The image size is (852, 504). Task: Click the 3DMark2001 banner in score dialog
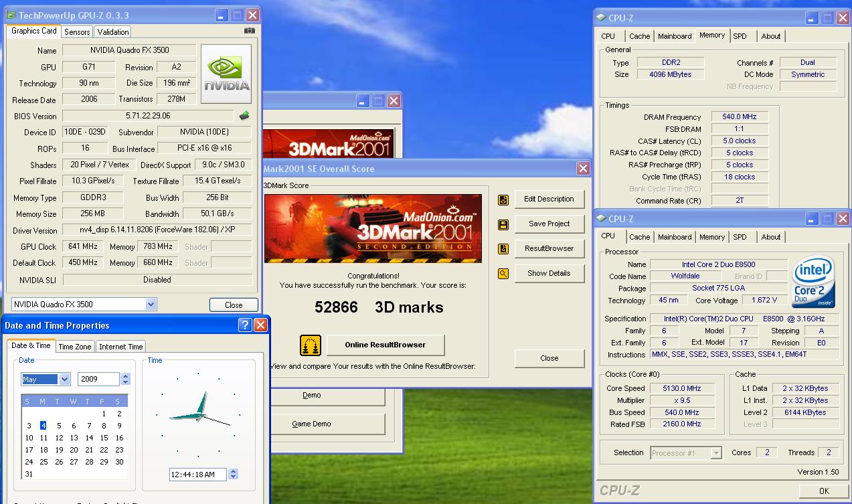click(x=373, y=228)
